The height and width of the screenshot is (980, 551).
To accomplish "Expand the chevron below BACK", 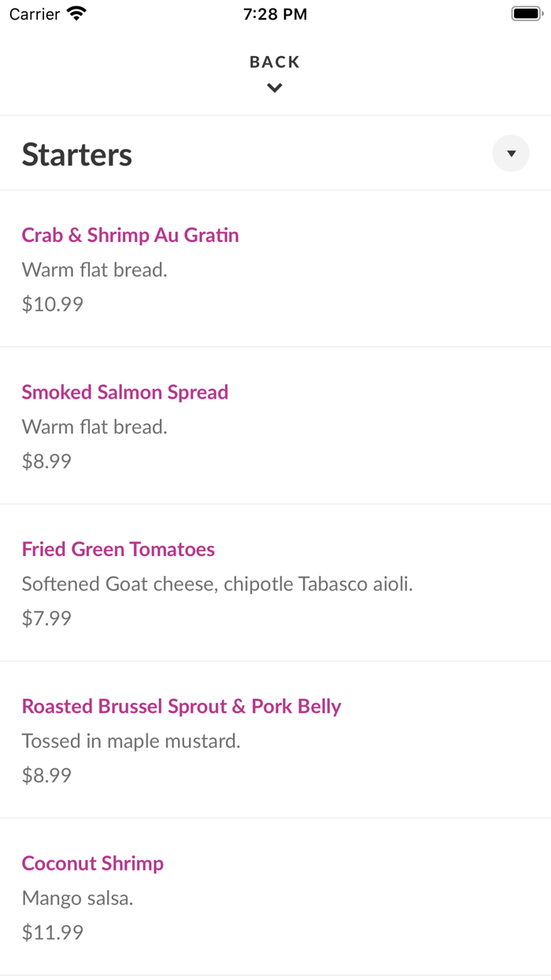I will pos(274,87).
